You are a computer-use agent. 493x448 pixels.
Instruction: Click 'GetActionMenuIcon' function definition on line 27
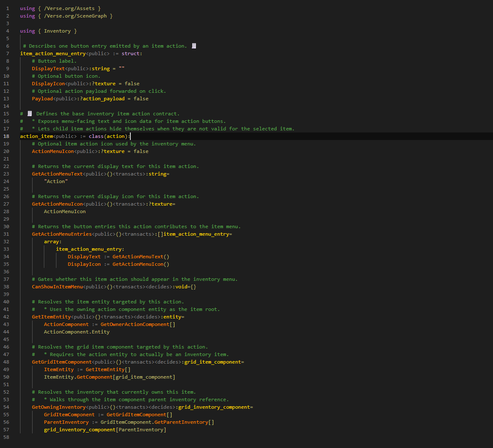57,204
